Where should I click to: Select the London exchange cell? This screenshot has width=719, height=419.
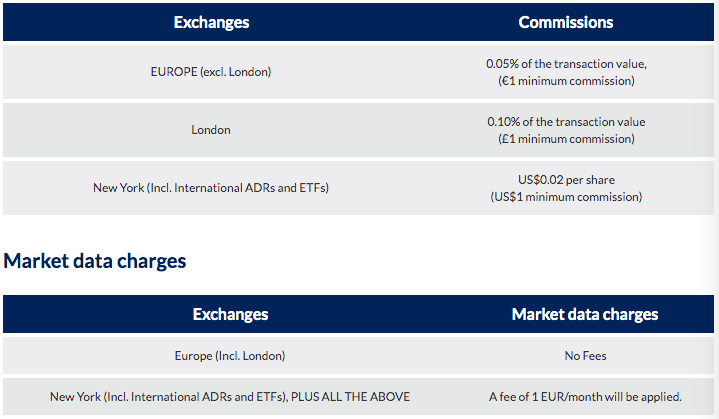211,130
